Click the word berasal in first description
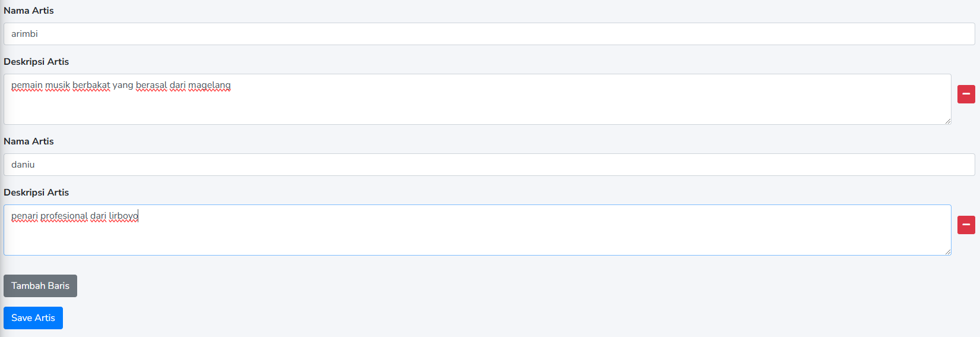980x337 pixels. click(x=151, y=85)
